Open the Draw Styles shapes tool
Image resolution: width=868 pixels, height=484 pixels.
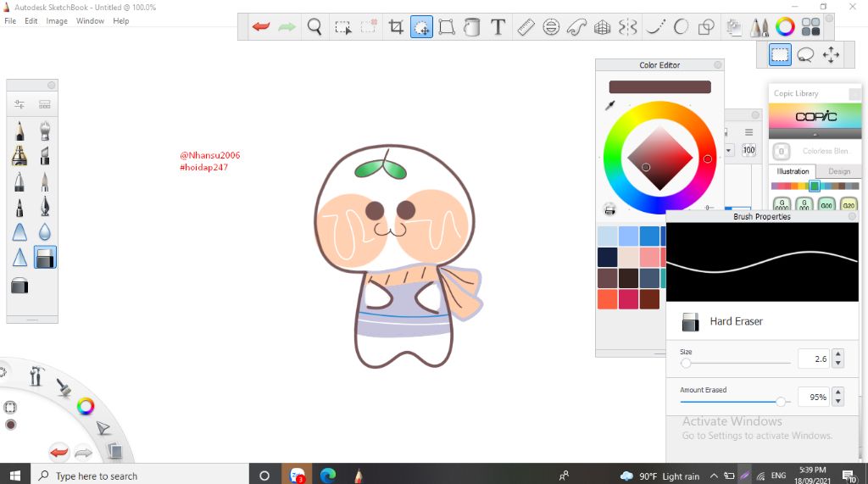click(x=706, y=26)
